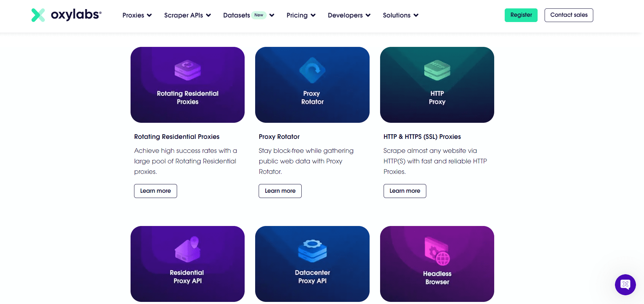Viewport: 644px width, 304px height.
Task: Click the Datacenter Proxy API gear icon
Action: 312,250
